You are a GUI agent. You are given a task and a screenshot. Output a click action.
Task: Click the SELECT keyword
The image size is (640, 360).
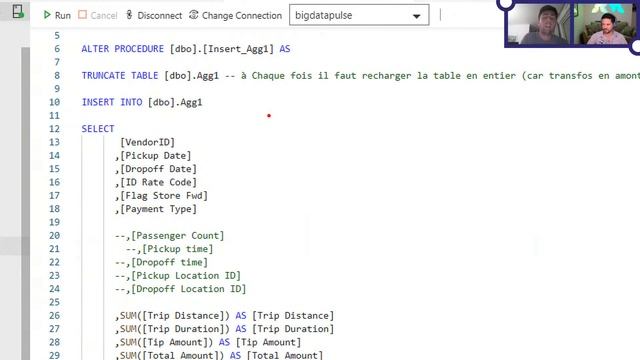point(98,129)
